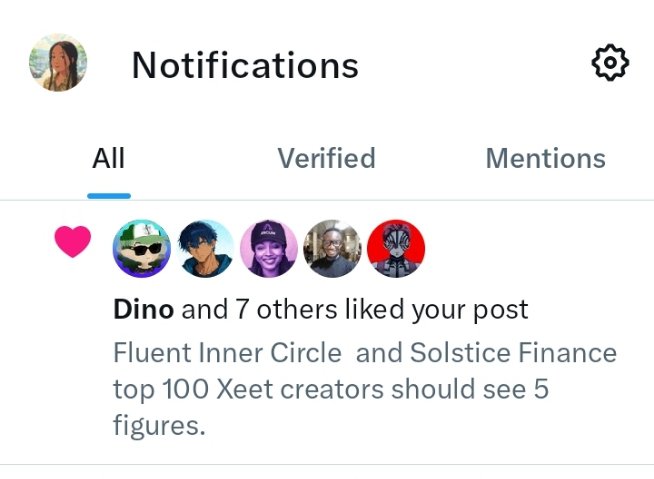This screenshot has width=654, height=479.
Task: Tap your profile avatar in the header
Action: click(58, 63)
